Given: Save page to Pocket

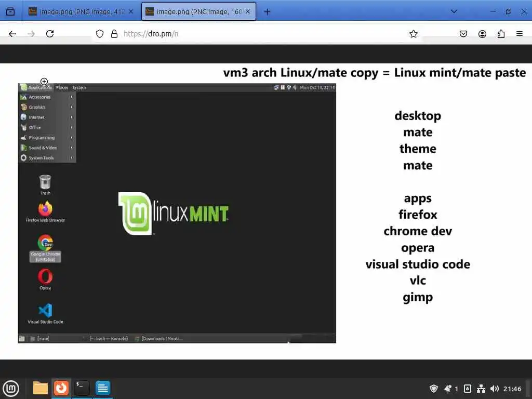Looking at the screenshot, I should (463, 34).
